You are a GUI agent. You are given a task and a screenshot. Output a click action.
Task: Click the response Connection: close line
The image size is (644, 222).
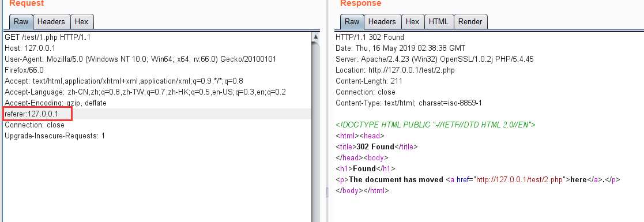click(366, 92)
